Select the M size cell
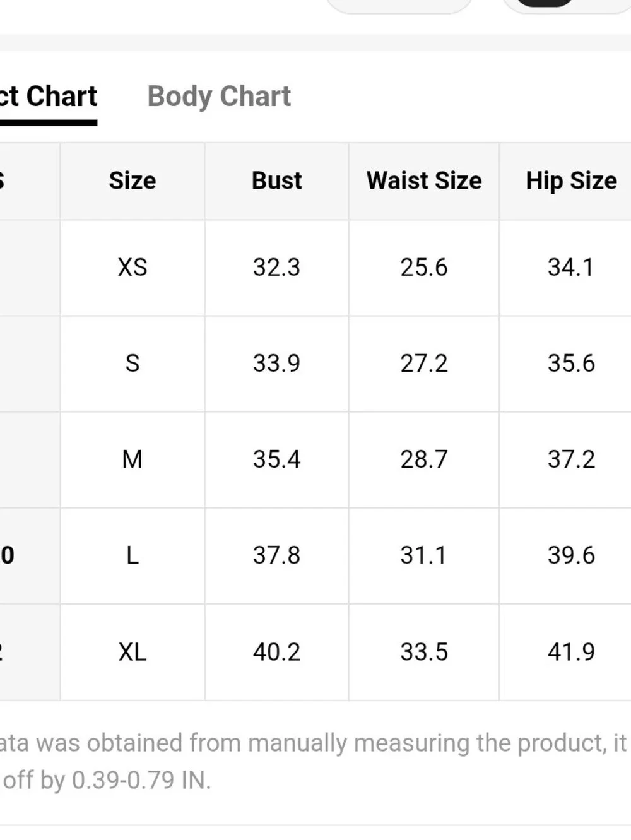The width and height of the screenshot is (631, 840). (133, 459)
